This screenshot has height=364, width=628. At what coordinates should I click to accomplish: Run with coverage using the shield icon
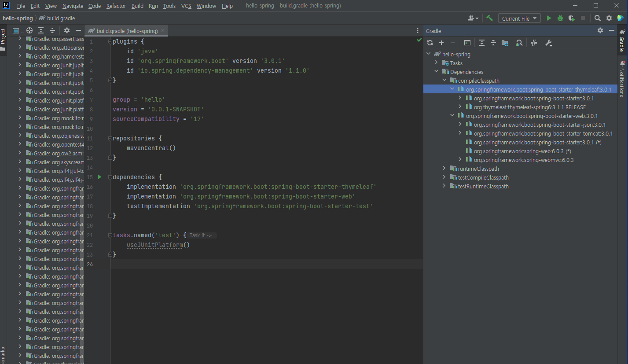click(572, 18)
